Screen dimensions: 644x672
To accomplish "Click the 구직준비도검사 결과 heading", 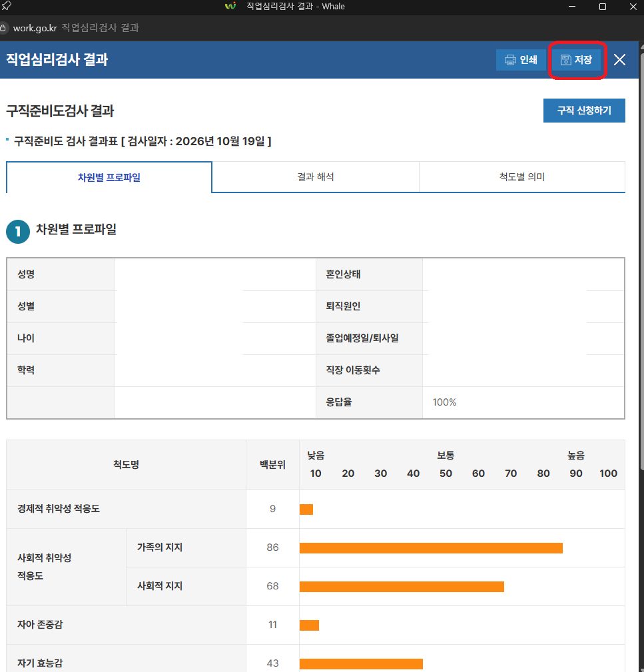I will [x=60, y=111].
